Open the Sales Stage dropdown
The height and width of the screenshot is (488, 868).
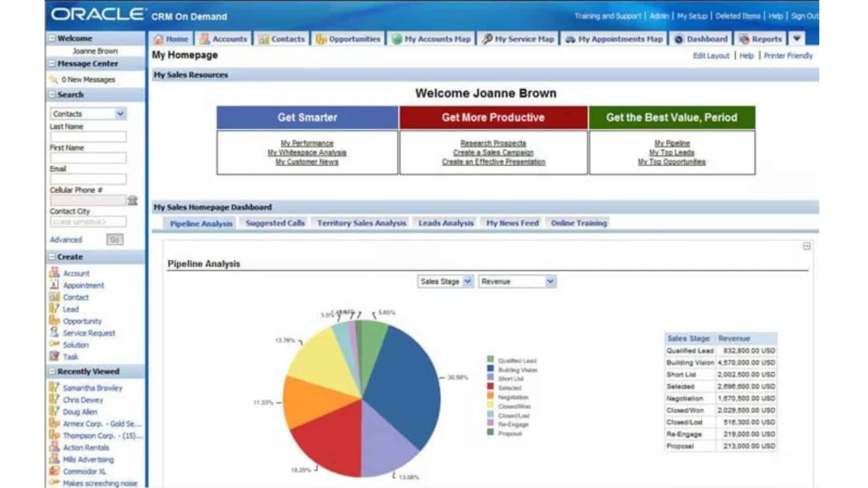click(x=445, y=282)
